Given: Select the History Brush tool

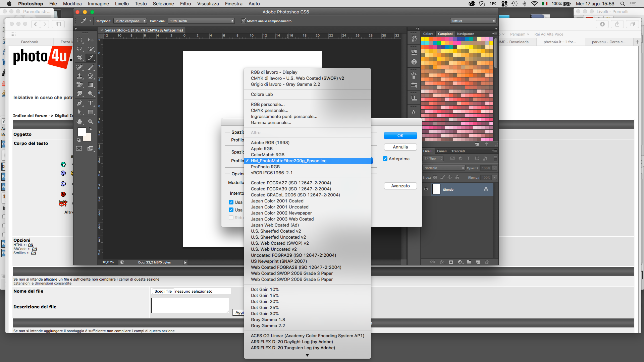Looking at the screenshot, I should (x=91, y=76).
